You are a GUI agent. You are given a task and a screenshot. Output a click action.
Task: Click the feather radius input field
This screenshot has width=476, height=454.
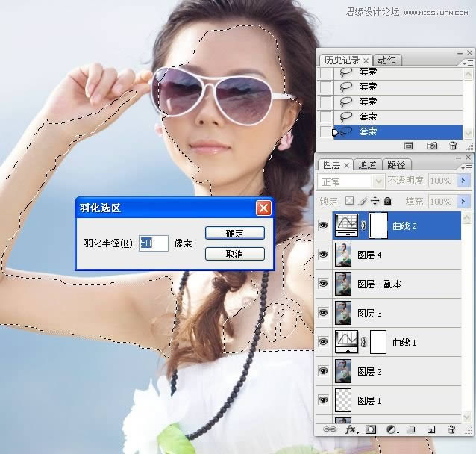tap(153, 243)
